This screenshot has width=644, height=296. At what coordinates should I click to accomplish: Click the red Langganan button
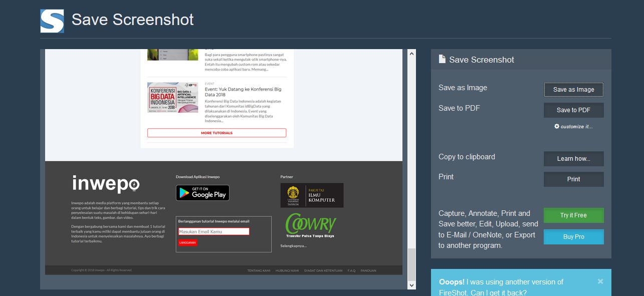click(188, 242)
